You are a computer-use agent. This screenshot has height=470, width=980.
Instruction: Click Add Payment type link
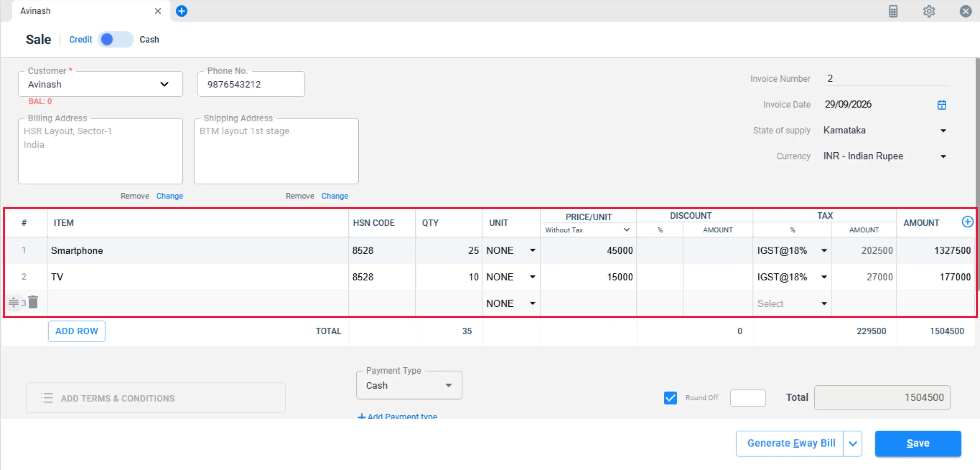click(x=397, y=416)
